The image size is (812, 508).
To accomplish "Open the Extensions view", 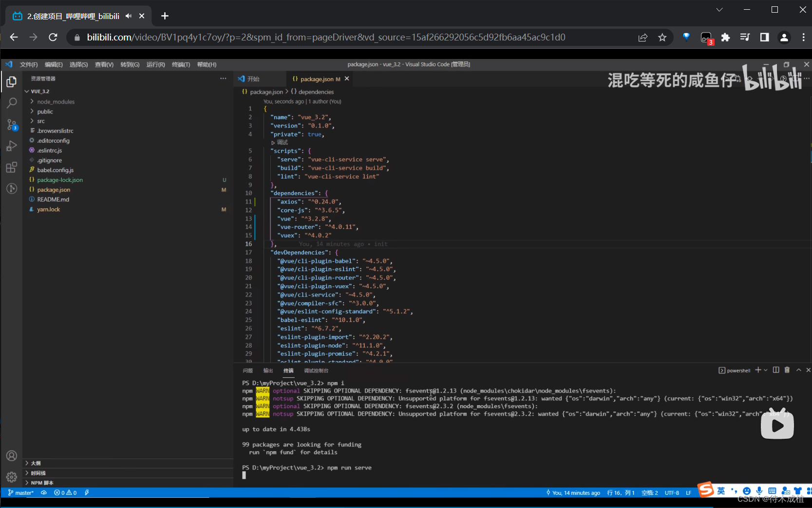I will [x=12, y=167].
